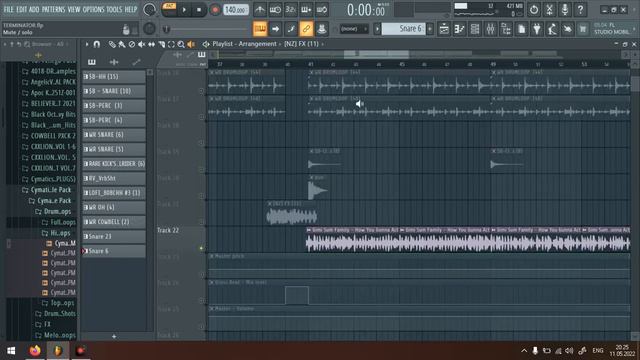Toggle the step editing mode icon
Image resolution: width=640 pixels, height=360 pixels.
click(291, 29)
